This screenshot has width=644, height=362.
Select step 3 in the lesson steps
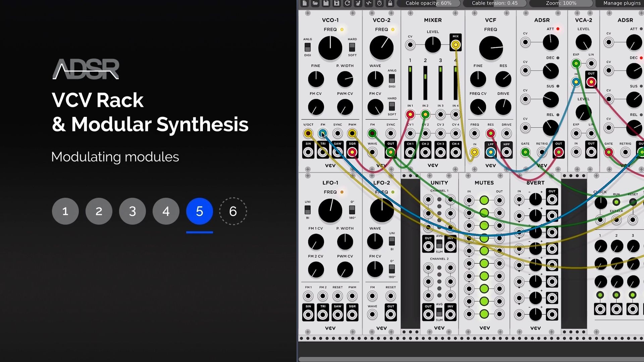(132, 211)
